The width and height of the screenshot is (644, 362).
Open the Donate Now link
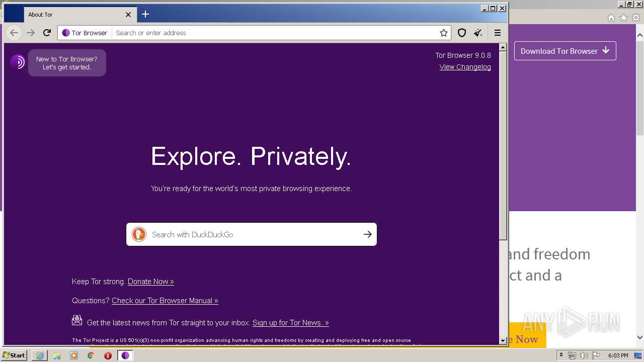[x=151, y=282]
